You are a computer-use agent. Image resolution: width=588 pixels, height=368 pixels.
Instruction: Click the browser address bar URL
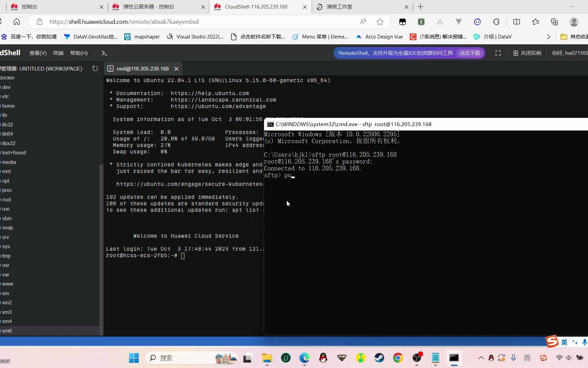pyautogui.click(x=124, y=22)
